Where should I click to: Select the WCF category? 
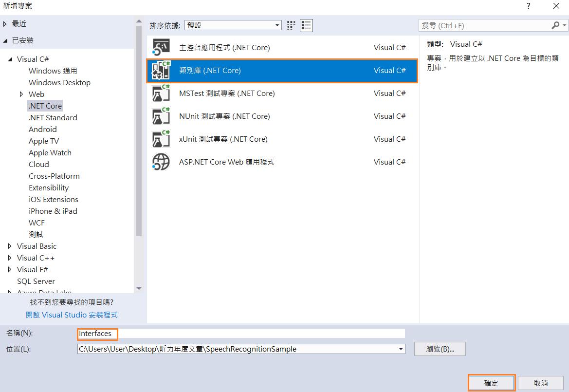click(x=37, y=223)
